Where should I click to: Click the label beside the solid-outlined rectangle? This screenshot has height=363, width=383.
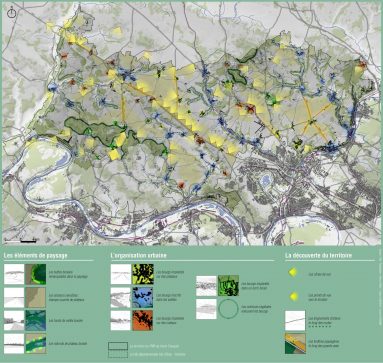pyautogui.click(x=156, y=346)
